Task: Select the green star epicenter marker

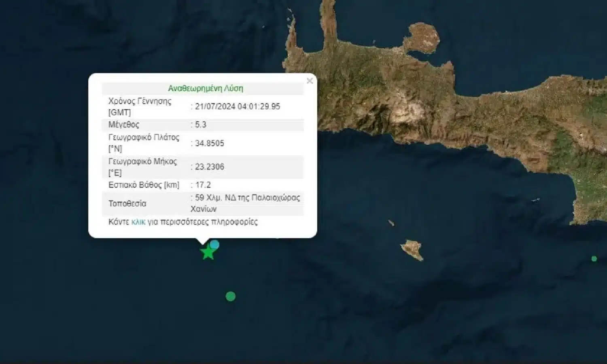Action: coord(208,252)
